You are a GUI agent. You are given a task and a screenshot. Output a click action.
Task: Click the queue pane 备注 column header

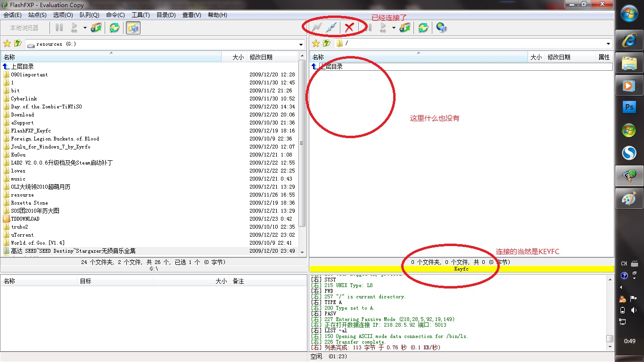click(268, 281)
